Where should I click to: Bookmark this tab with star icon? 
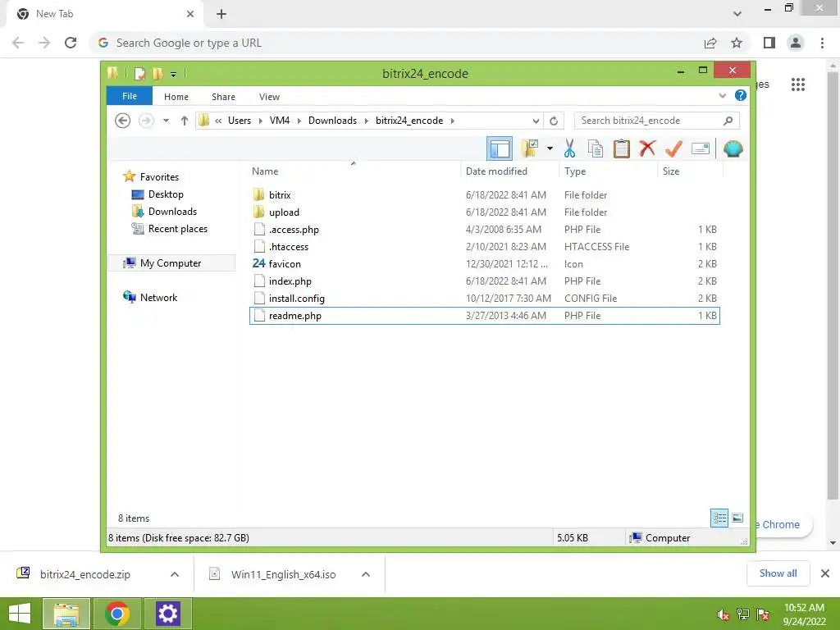point(737,43)
